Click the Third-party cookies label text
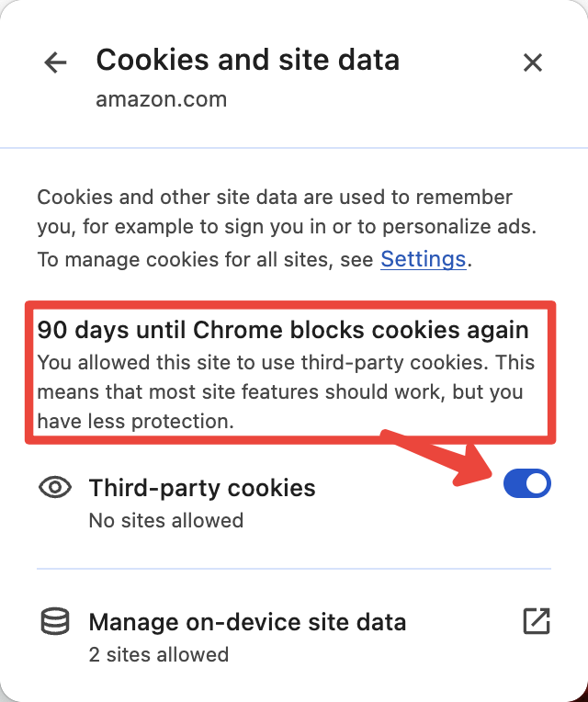The width and height of the screenshot is (588, 702). [202, 488]
